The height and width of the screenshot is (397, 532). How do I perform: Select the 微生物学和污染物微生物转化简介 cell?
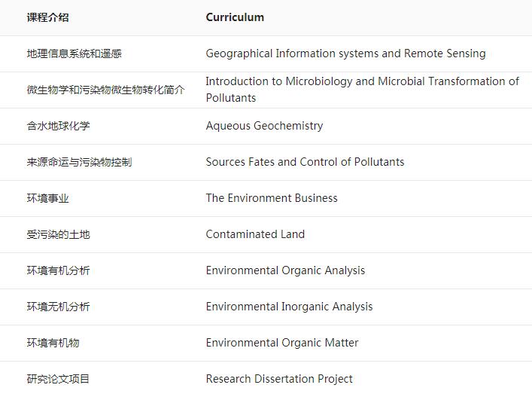105,90
